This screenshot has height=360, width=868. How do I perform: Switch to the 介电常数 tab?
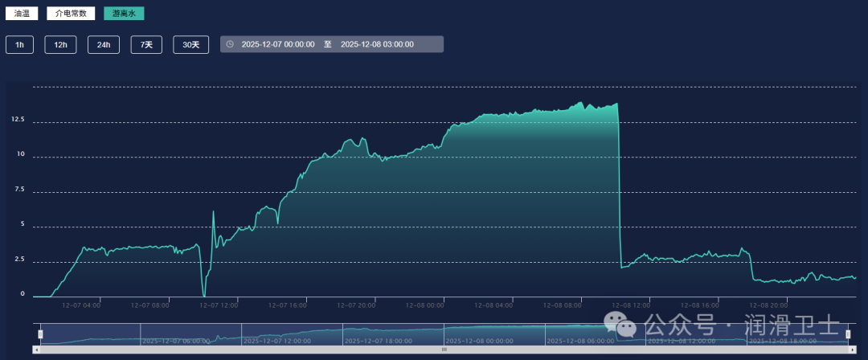tap(71, 14)
